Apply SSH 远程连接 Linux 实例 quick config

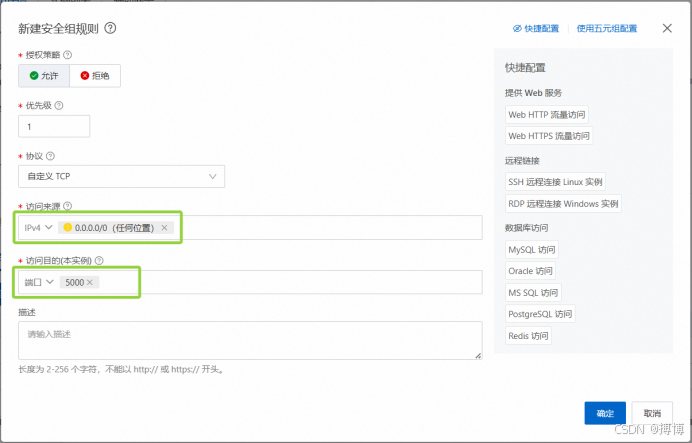555,182
